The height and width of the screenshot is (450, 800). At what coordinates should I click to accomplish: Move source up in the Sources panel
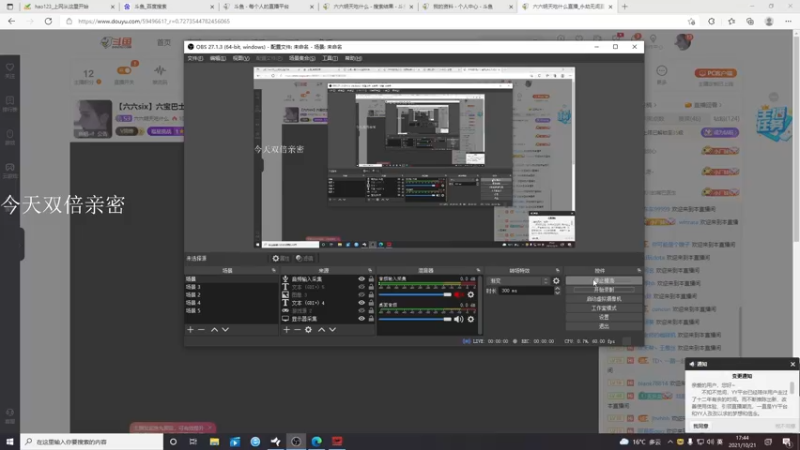(321, 330)
